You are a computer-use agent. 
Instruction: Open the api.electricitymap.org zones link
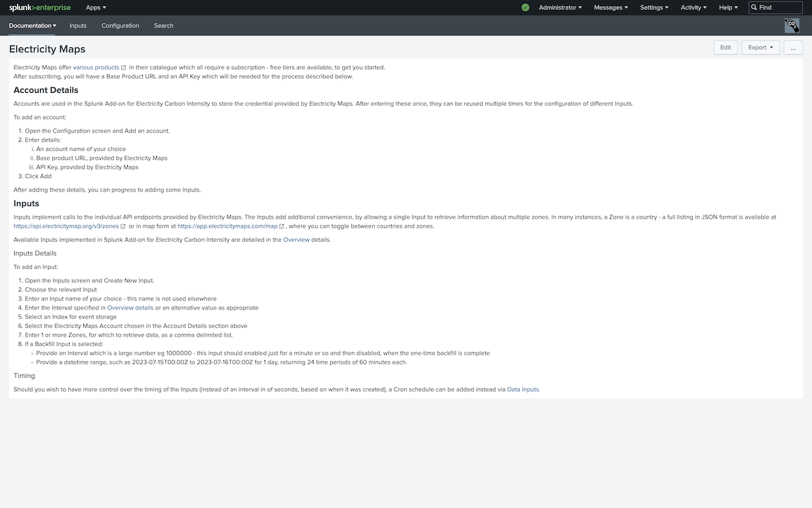pyautogui.click(x=66, y=226)
